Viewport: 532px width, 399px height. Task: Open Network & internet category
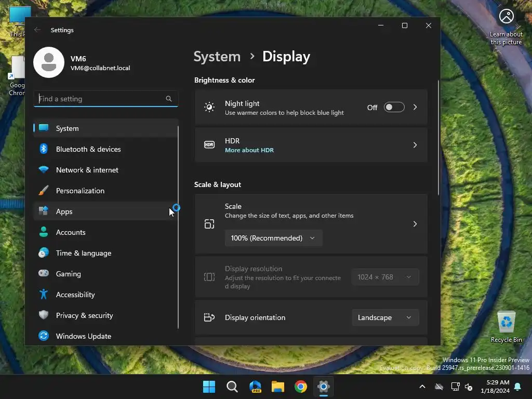tap(105, 170)
